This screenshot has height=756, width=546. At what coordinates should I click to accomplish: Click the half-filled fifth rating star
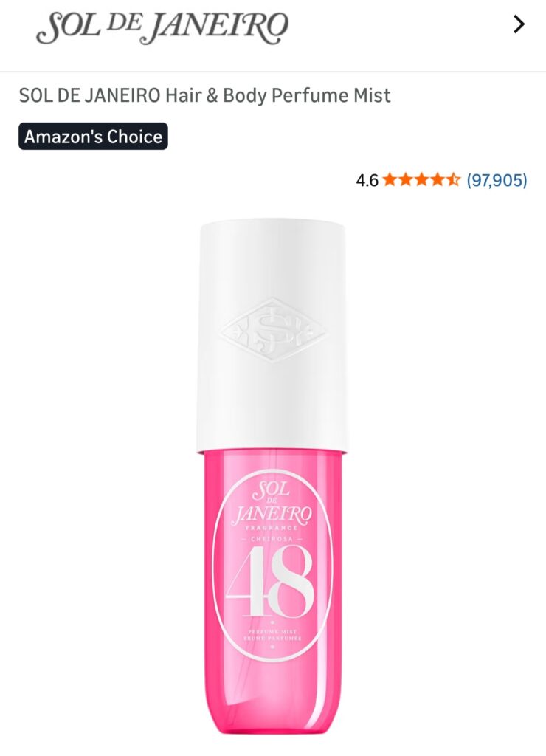pyautogui.click(x=453, y=180)
